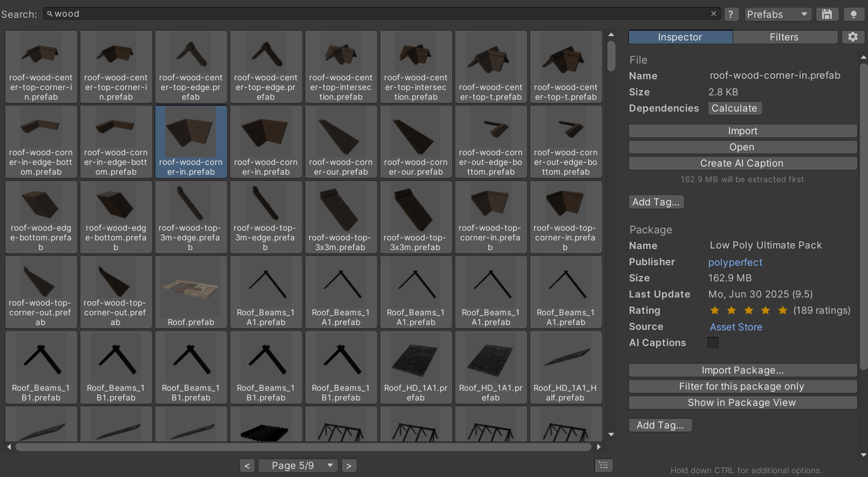Toggle the list view icon below grid
Image resolution: width=868 pixels, height=477 pixels.
click(604, 465)
